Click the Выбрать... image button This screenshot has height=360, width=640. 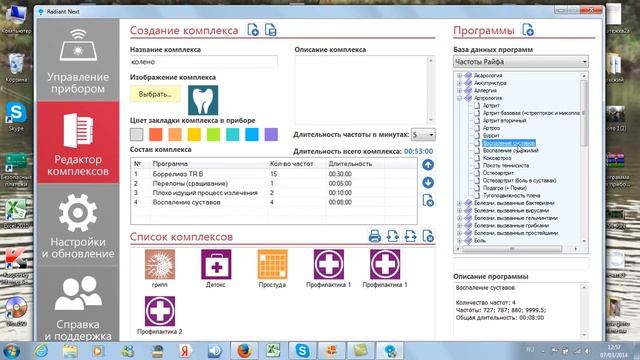pyautogui.click(x=155, y=94)
